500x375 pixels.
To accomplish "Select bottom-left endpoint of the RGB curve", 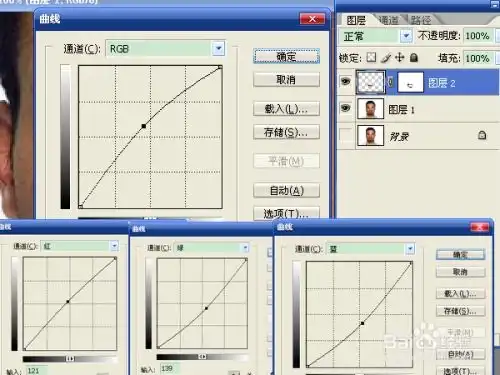I will click(x=80, y=207).
